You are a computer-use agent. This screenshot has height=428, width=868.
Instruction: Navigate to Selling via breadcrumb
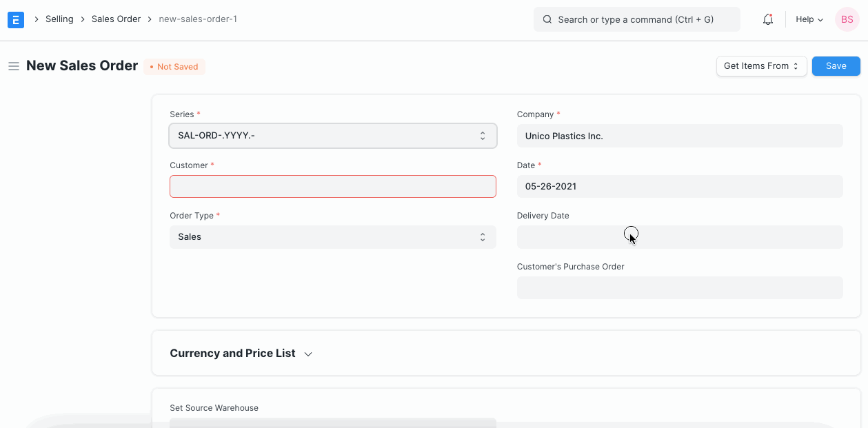point(59,19)
